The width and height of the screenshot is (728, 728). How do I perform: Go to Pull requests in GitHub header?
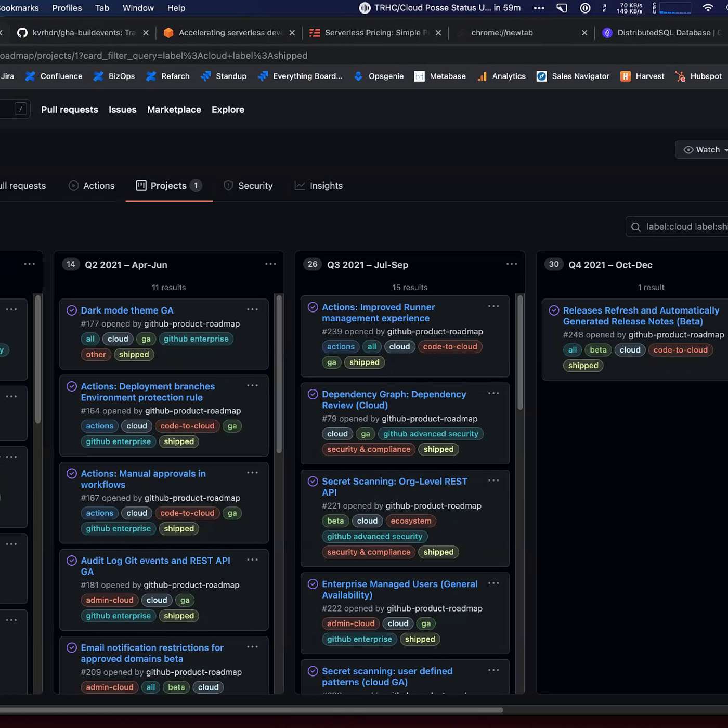click(x=70, y=110)
